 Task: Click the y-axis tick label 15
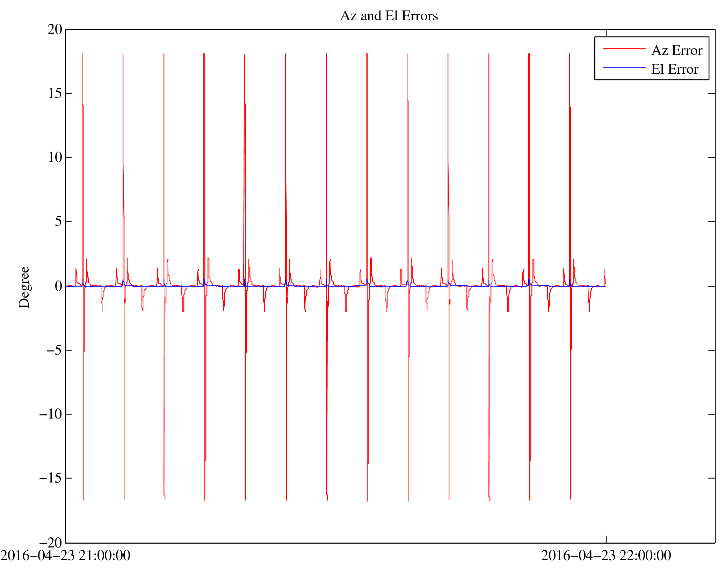click(55, 94)
